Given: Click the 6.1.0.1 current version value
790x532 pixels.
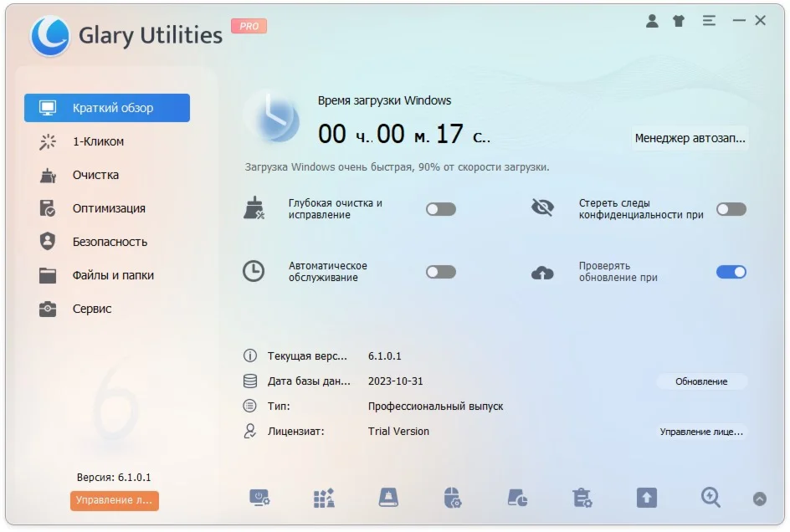Looking at the screenshot, I should click(x=384, y=356).
